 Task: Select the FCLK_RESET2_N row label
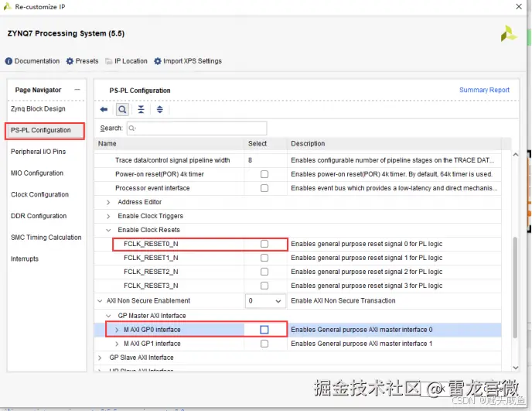[151, 272]
